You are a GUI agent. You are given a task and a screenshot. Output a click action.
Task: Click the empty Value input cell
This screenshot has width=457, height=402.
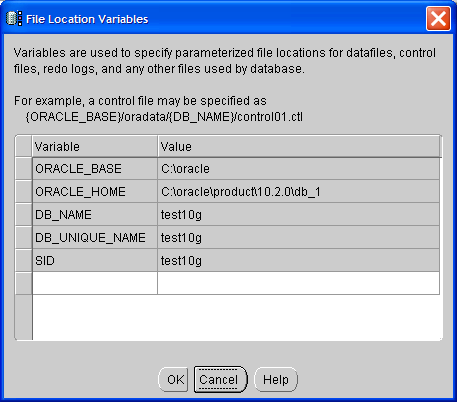pyautogui.click(x=298, y=283)
